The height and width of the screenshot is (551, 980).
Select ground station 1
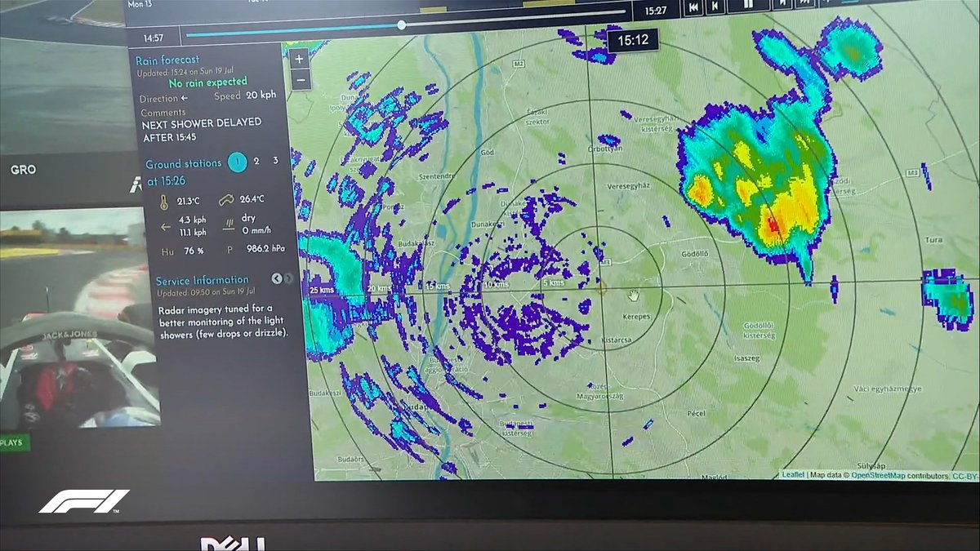click(x=237, y=162)
